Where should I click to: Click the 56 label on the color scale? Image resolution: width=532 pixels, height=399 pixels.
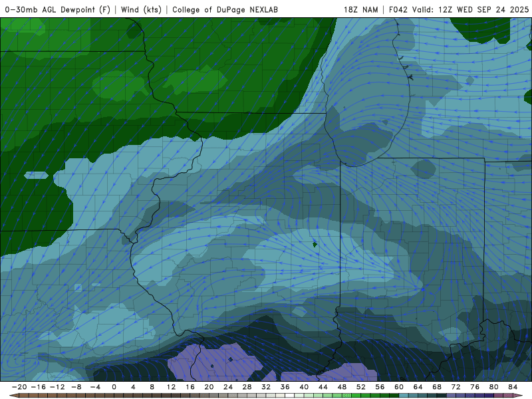tap(380, 387)
